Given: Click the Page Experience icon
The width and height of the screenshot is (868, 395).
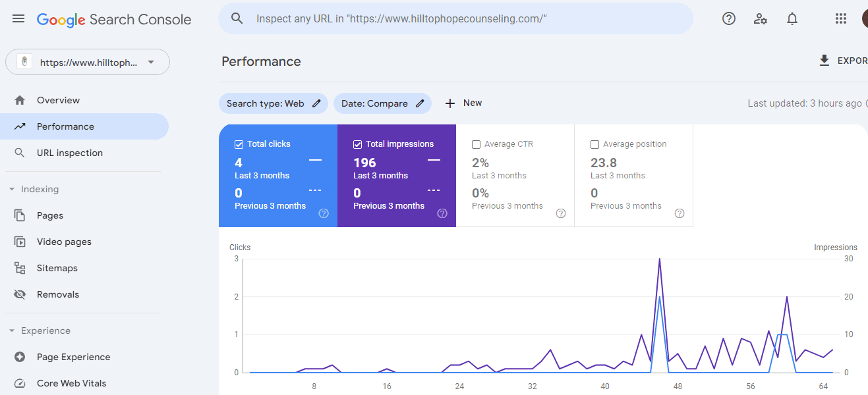Looking at the screenshot, I should [x=20, y=357].
